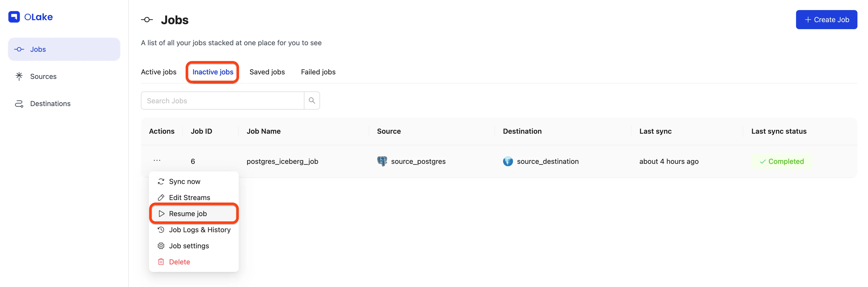Click the source_destination globe icon
The height and width of the screenshot is (287, 868).
tap(508, 162)
